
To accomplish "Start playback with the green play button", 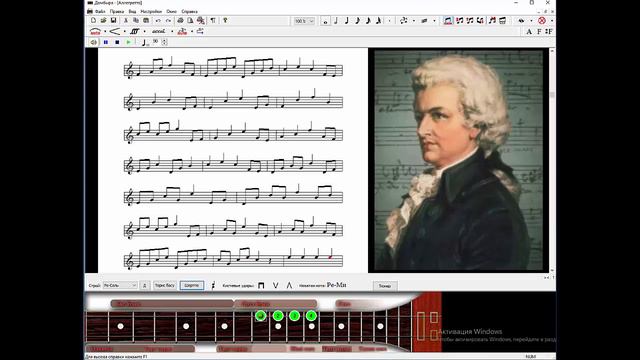I will tap(129, 42).
